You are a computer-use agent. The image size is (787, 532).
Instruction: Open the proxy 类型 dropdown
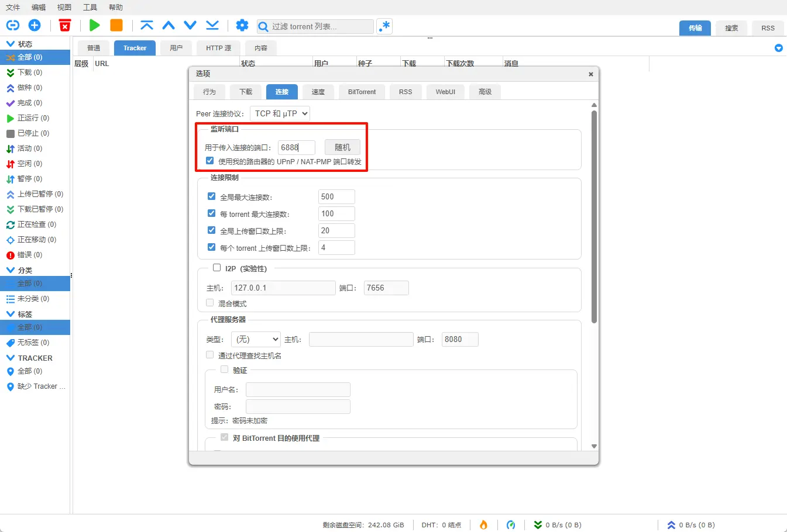(256, 339)
